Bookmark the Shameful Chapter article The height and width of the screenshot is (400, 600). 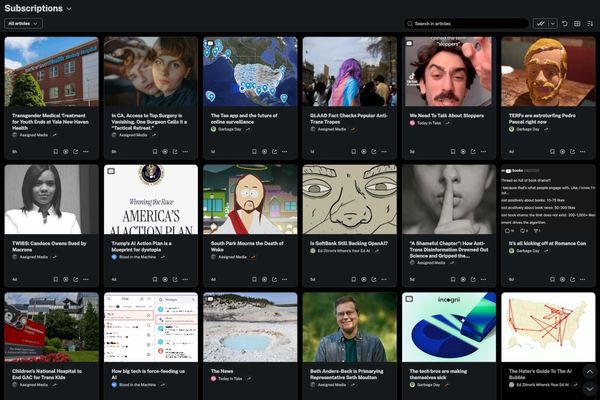(x=453, y=279)
